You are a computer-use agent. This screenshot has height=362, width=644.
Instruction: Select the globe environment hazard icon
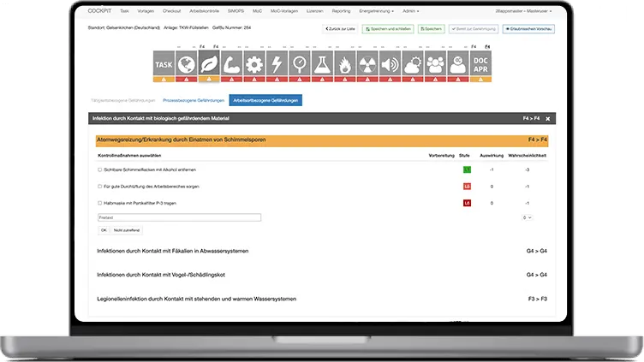(x=187, y=64)
